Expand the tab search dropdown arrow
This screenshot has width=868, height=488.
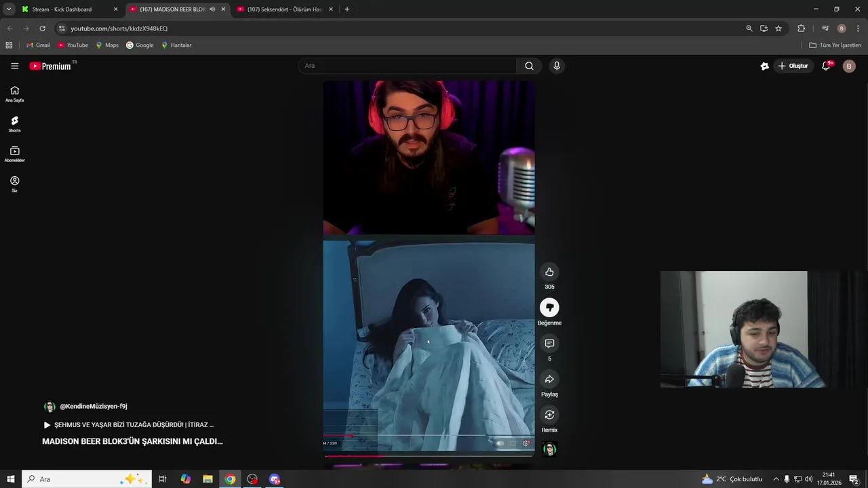click(x=9, y=9)
